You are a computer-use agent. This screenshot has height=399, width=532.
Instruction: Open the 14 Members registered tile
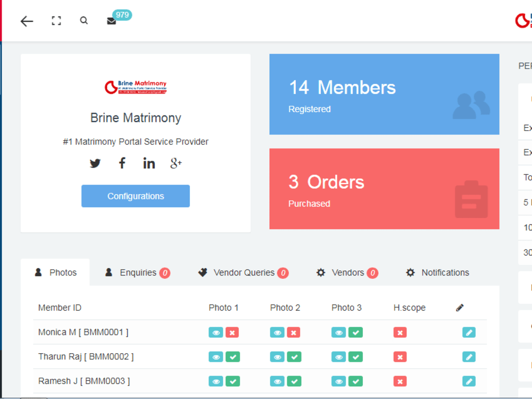point(384,94)
